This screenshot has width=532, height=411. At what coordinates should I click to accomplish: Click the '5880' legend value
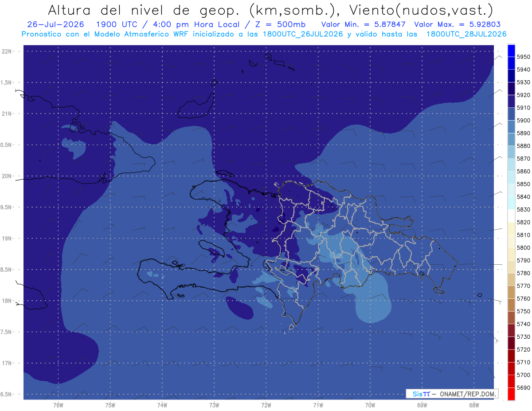[523, 146]
